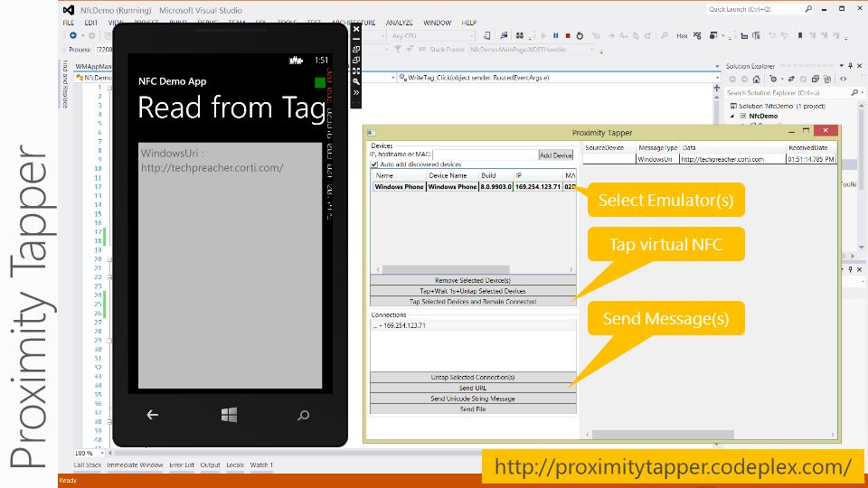Select the 169.254.123.71 connection entry

click(473, 326)
